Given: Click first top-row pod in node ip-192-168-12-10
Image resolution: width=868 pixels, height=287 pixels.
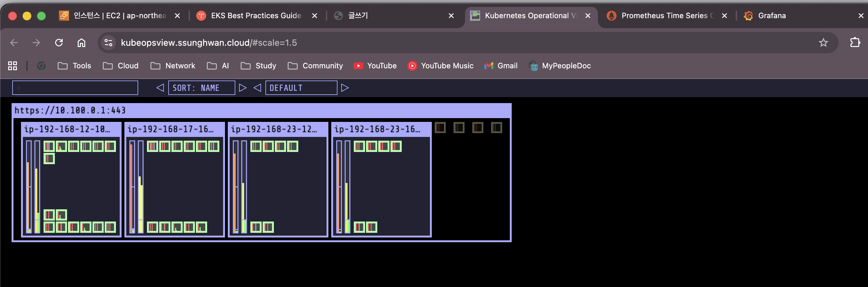Looking at the screenshot, I should [x=49, y=146].
